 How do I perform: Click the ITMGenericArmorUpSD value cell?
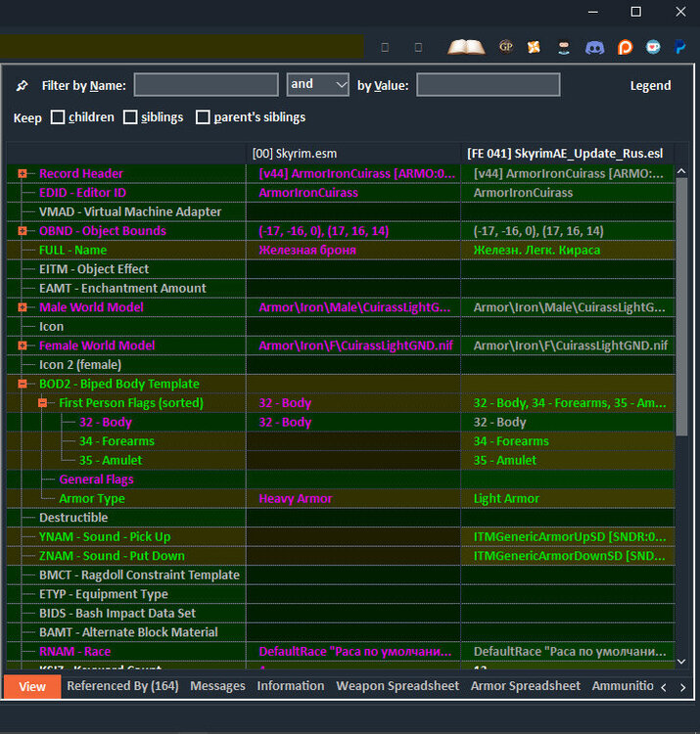pos(568,537)
